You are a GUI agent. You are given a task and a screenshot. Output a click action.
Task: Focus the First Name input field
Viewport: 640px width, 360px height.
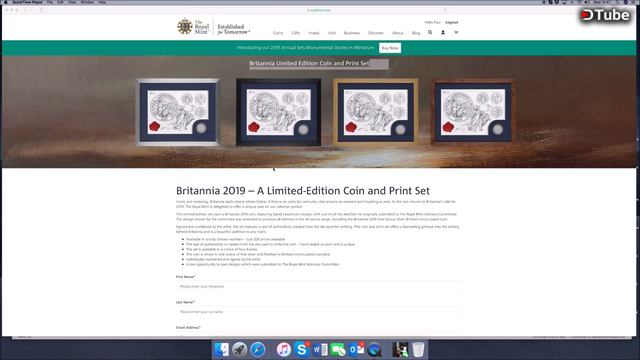click(319, 287)
